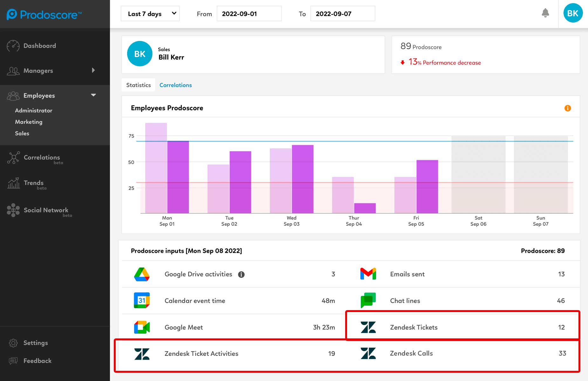The image size is (588, 381).
Task: Click the Google Chat icon
Action: click(x=368, y=301)
